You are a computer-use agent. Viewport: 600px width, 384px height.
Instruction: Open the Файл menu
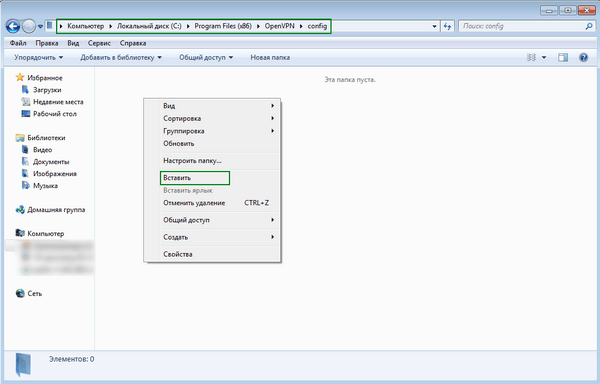point(18,43)
